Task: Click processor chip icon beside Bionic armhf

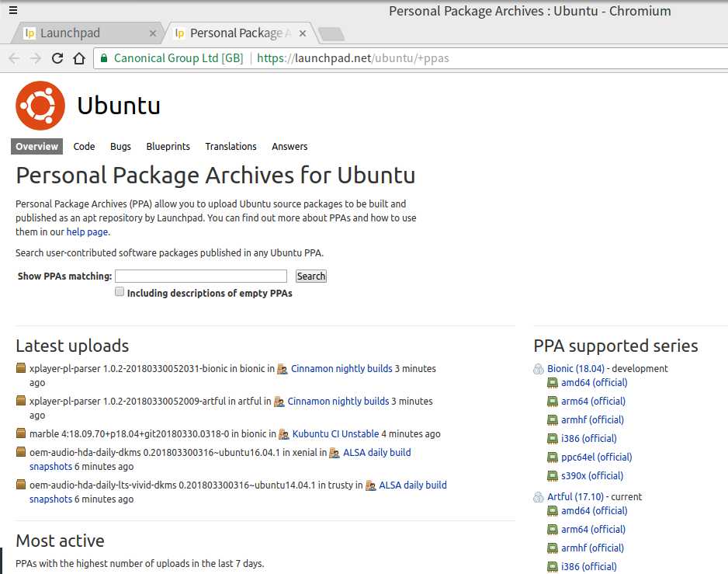Action: [553, 420]
